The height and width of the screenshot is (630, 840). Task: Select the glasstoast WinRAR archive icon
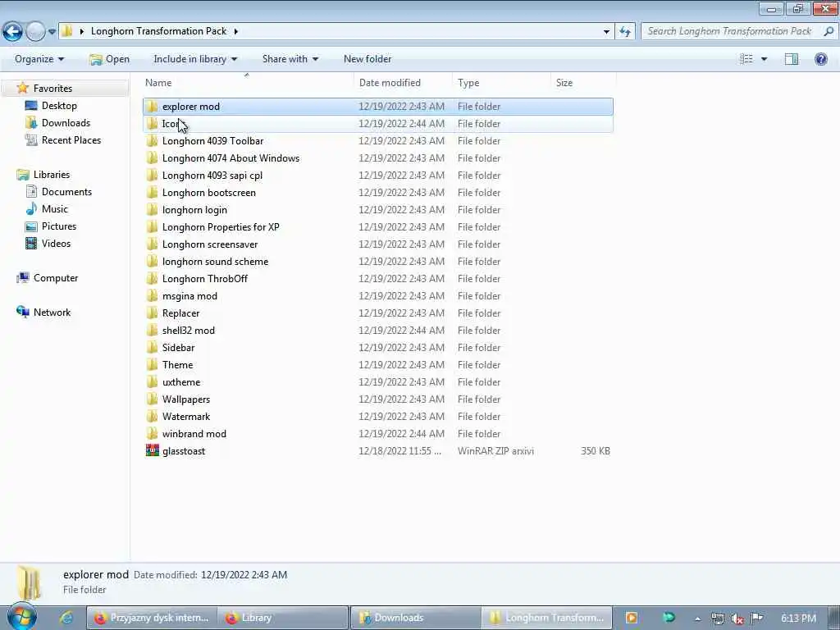tap(152, 450)
